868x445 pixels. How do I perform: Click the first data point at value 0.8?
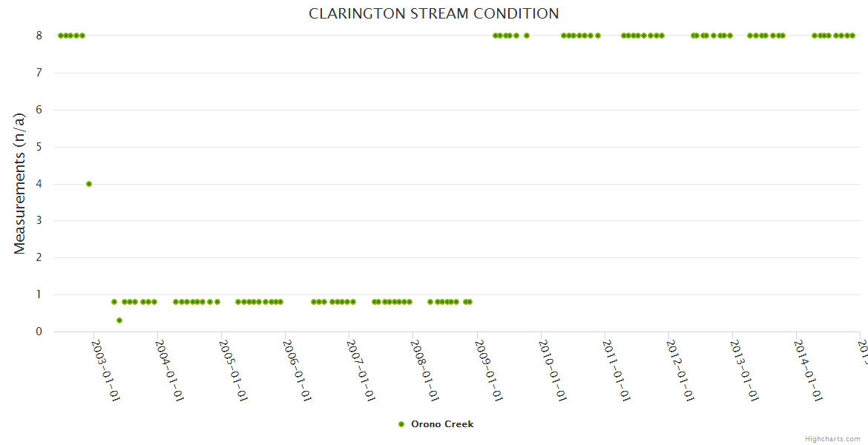pyautogui.click(x=114, y=302)
